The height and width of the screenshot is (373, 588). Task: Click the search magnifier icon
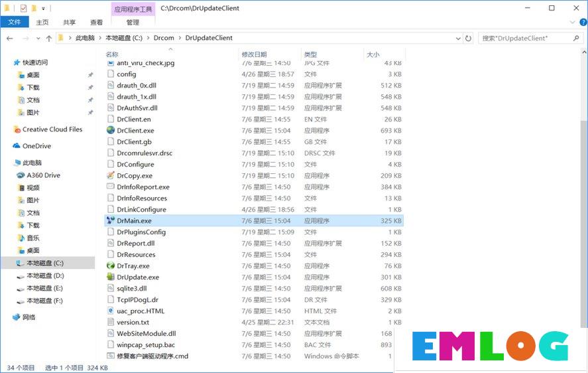coord(576,38)
